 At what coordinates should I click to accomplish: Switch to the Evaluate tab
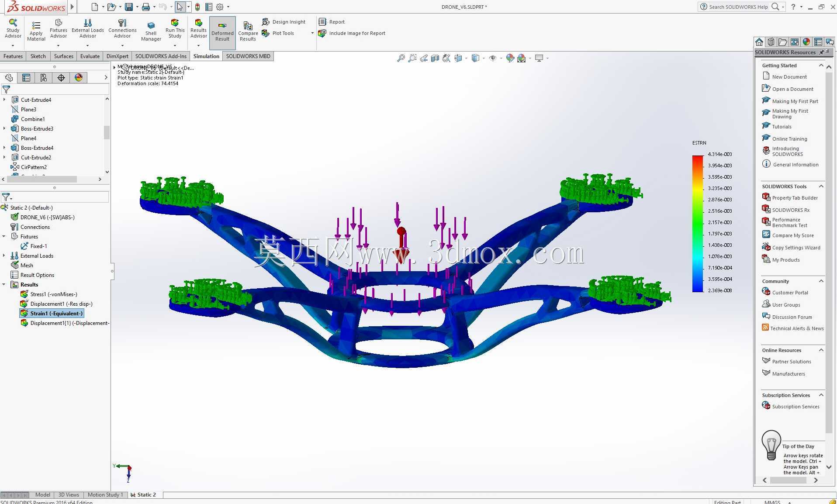click(90, 56)
